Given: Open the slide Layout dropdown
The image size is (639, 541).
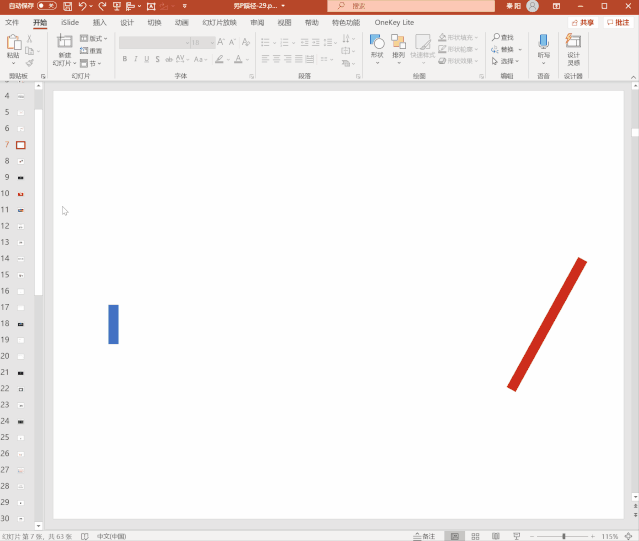Looking at the screenshot, I should (96, 38).
